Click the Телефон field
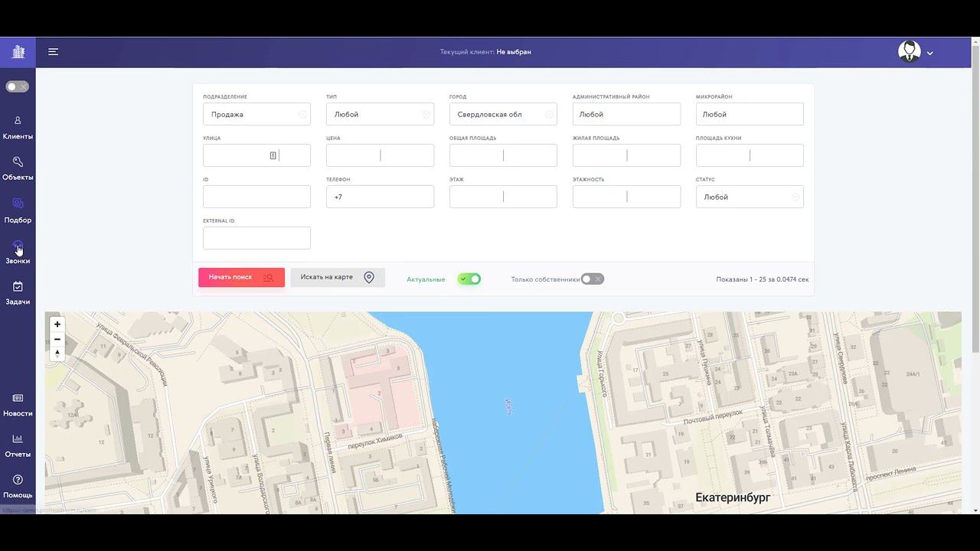Viewport: 980px width, 551px height. click(x=380, y=197)
